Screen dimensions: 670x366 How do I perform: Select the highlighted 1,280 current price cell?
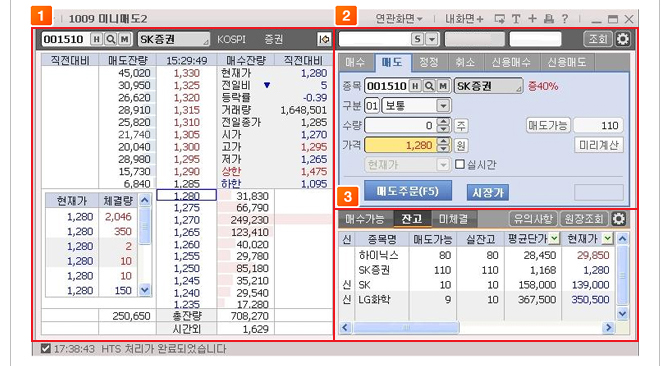pos(187,196)
